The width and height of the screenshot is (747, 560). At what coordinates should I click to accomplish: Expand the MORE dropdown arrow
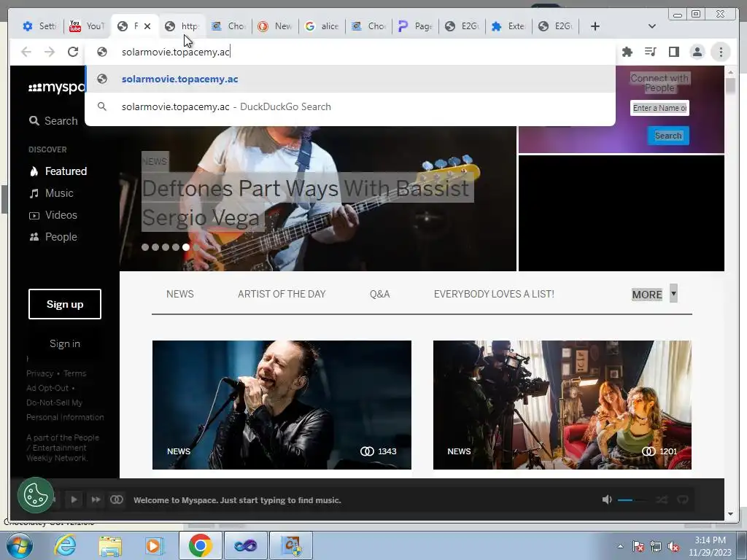click(x=673, y=293)
